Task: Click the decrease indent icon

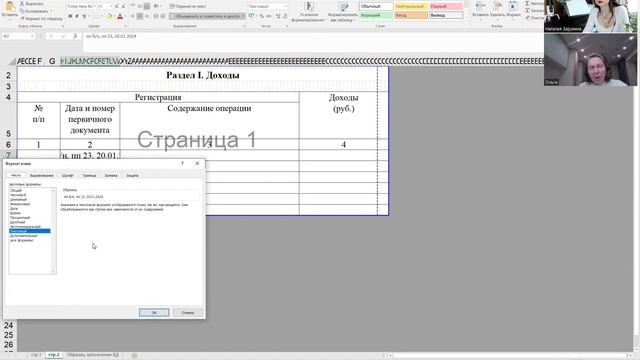Action: pyautogui.click(x=156, y=16)
